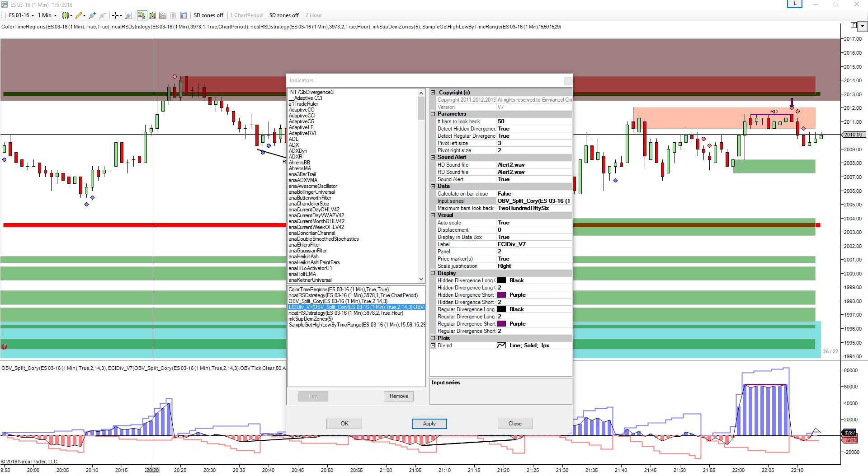Pick Hidden Divergence Short Purple swatch
This screenshot has height=476, width=868.
(501, 295)
